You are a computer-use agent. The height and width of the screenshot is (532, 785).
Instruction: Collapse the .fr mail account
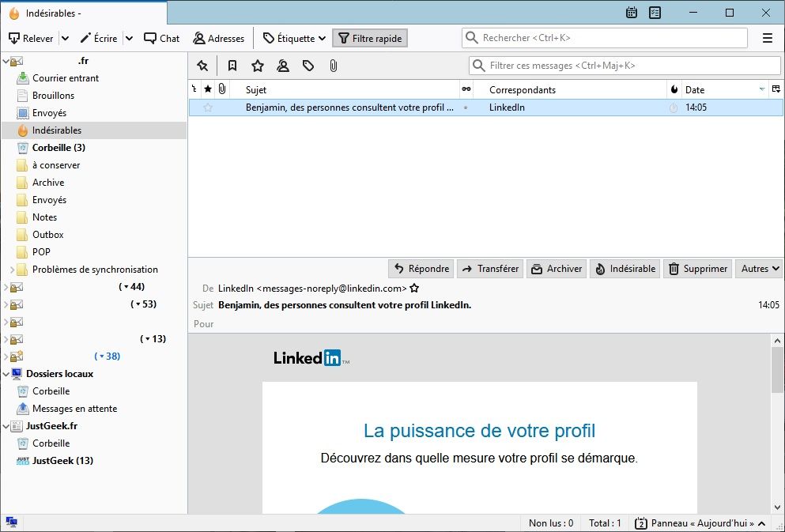coord(6,61)
